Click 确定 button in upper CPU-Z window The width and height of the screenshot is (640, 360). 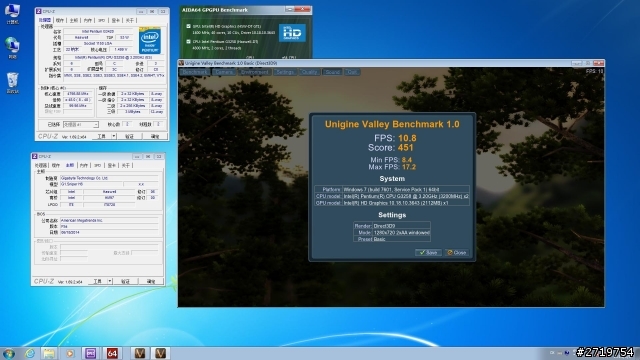pos(155,136)
